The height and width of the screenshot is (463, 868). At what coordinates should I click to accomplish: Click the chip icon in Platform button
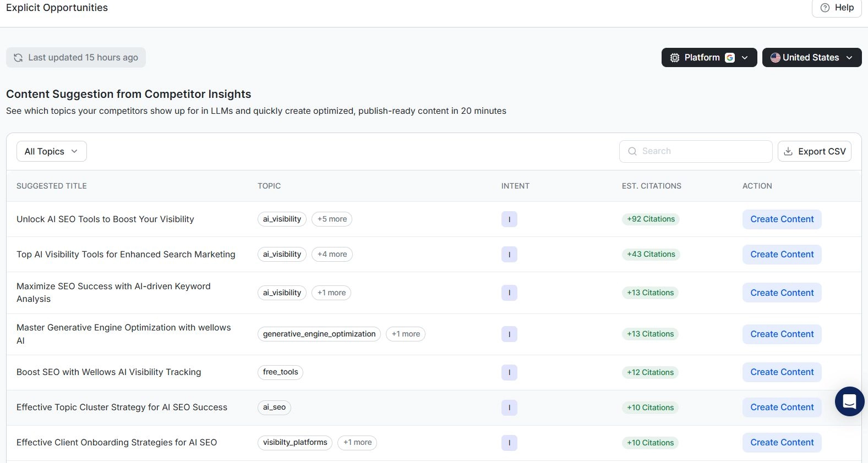point(675,58)
